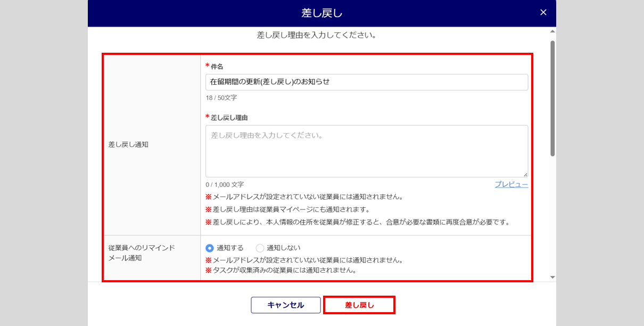Click the 件名 field label
644x326 pixels.
[217, 67]
